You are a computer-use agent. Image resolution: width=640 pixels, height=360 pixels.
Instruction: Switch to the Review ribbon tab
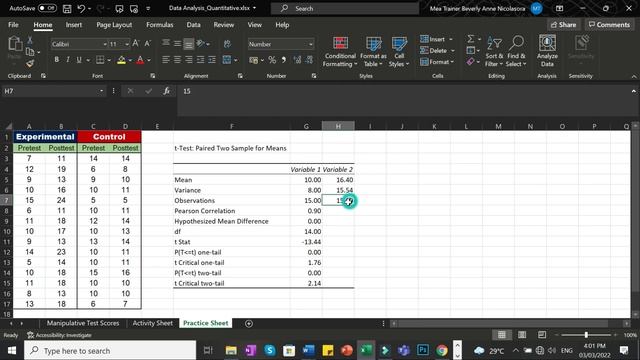pos(224,25)
